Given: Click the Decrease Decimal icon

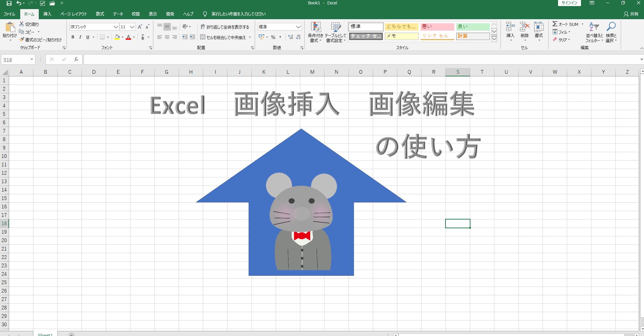Looking at the screenshot, I should (298, 37).
